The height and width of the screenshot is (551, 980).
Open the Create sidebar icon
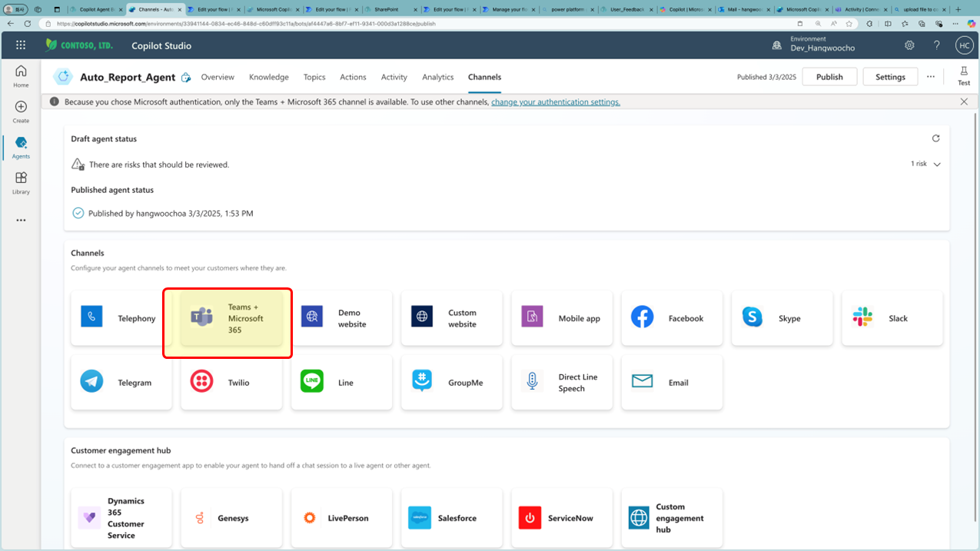[21, 112]
